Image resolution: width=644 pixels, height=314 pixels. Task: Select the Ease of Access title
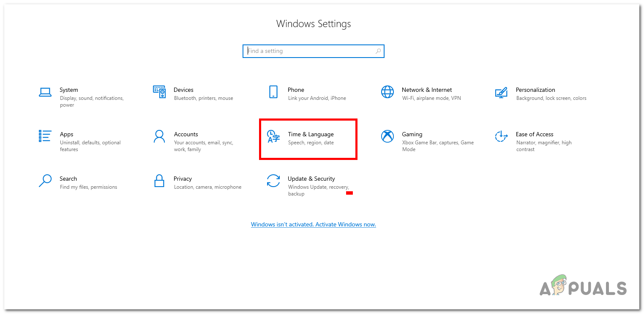pyautogui.click(x=535, y=134)
